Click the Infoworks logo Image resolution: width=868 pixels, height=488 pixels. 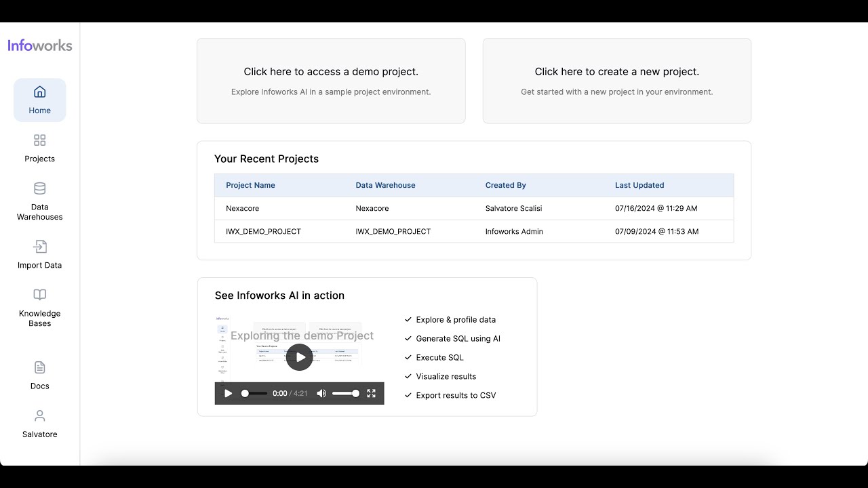point(40,45)
